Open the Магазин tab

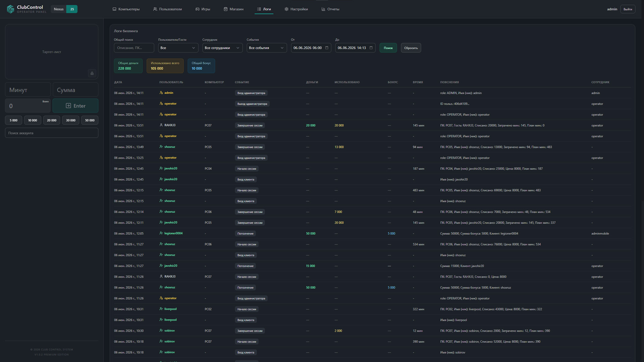pyautogui.click(x=234, y=9)
